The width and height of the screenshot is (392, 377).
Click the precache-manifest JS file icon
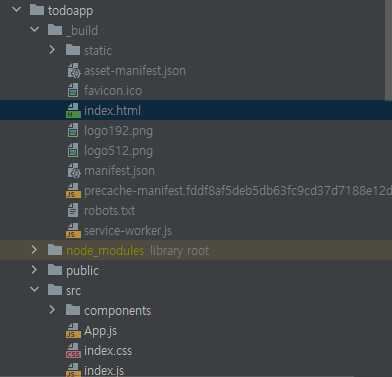click(73, 191)
